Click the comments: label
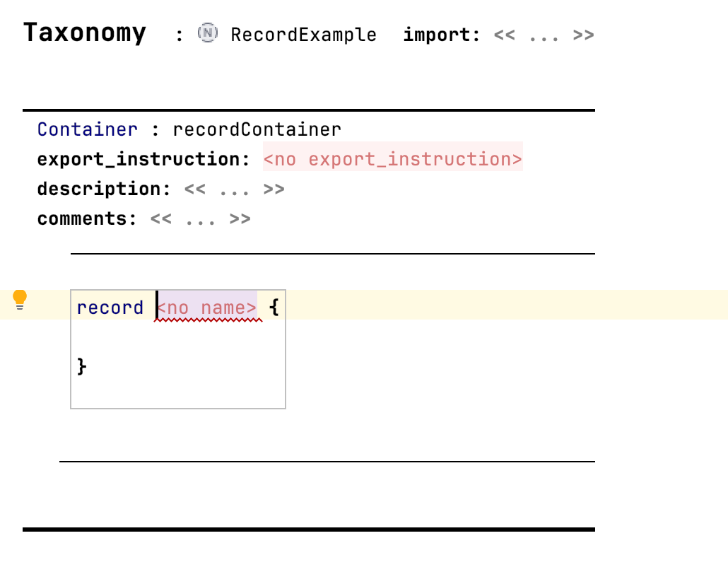The height and width of the screenshot is (567, 728). 87,219
